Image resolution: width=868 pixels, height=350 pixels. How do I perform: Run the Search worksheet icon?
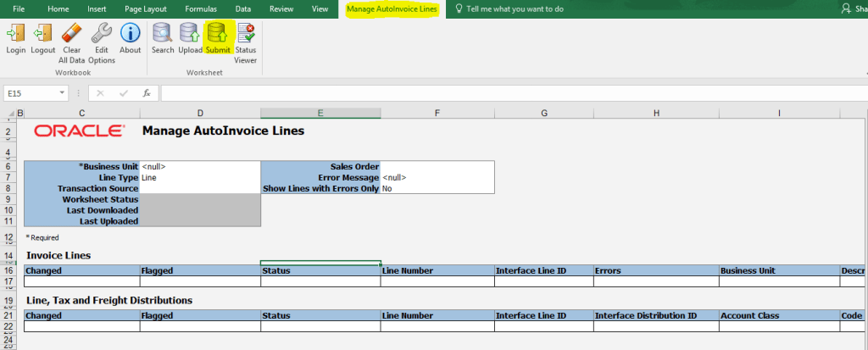pos(162,38)
